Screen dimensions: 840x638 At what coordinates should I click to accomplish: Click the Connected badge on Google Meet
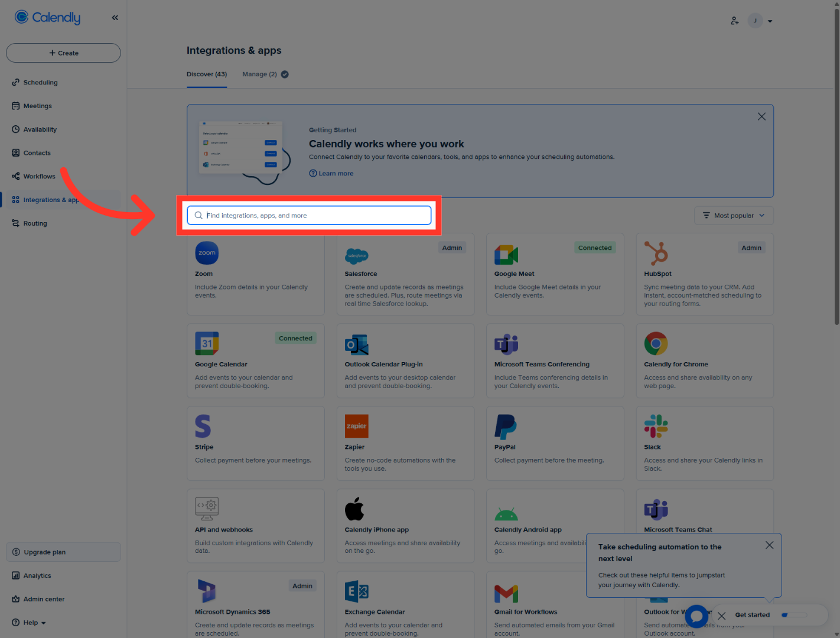[595, 248]
